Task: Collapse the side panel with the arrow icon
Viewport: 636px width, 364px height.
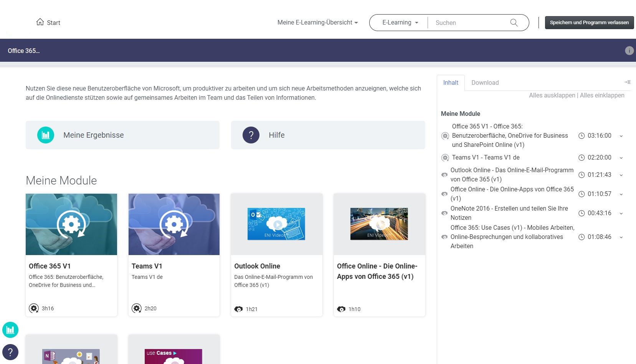Action: [628, 82]
